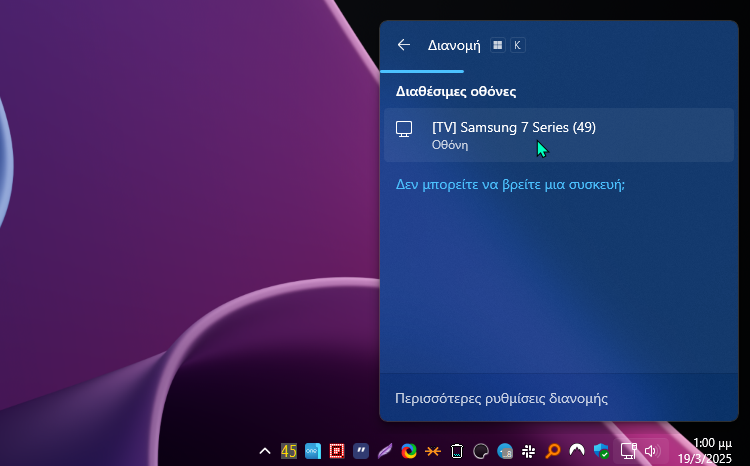Click the Οθόνη subtitle under Samsung TV

(450, 145)
